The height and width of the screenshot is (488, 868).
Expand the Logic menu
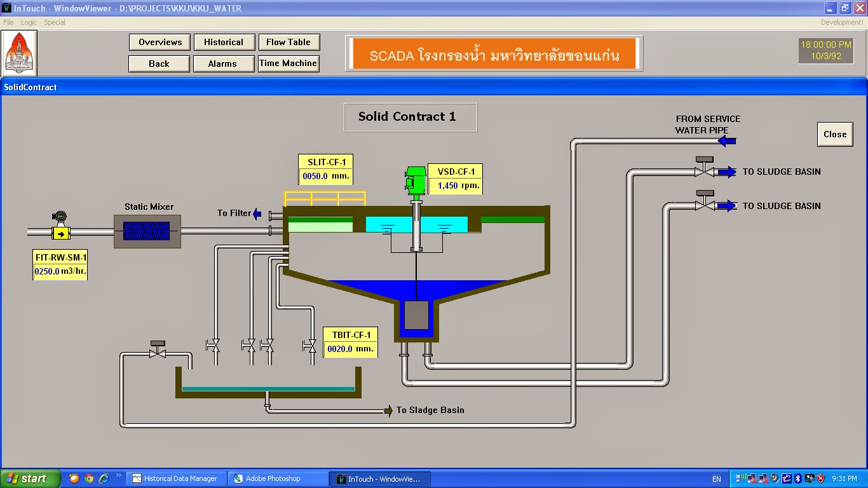(x=28, y=22)
